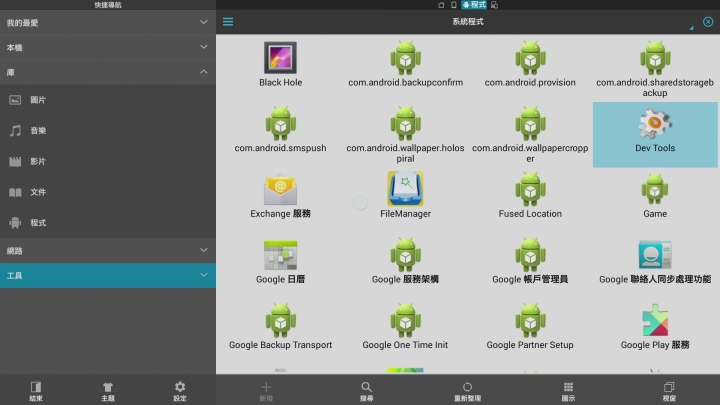This screenshot has height=405, width=720.
Task: Click the 結束 exit button
Action: 36,391
